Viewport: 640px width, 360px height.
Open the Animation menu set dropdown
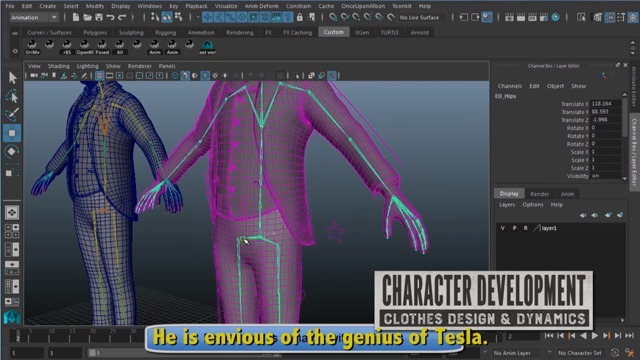34,18
